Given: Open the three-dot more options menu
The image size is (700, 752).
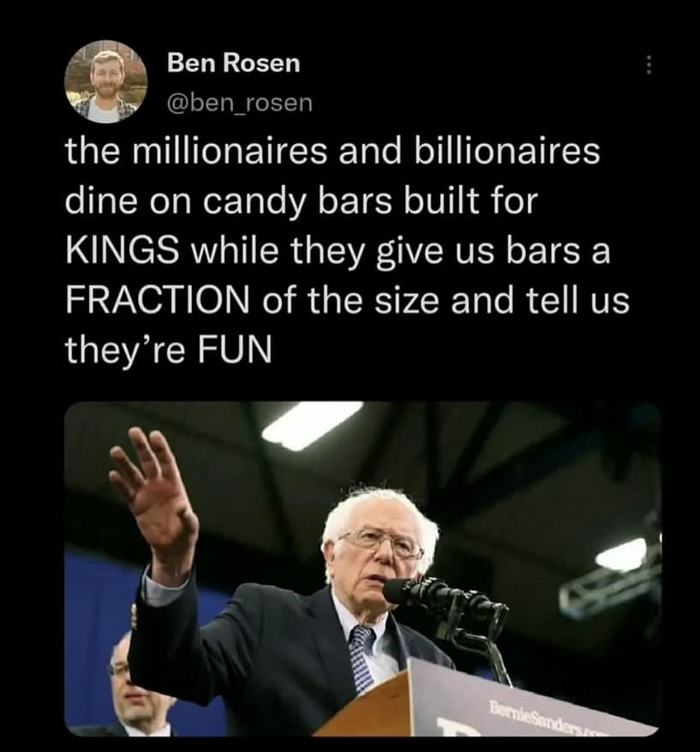Looking at the screenshot, I should pyautogui.click(x=649, y=65).
